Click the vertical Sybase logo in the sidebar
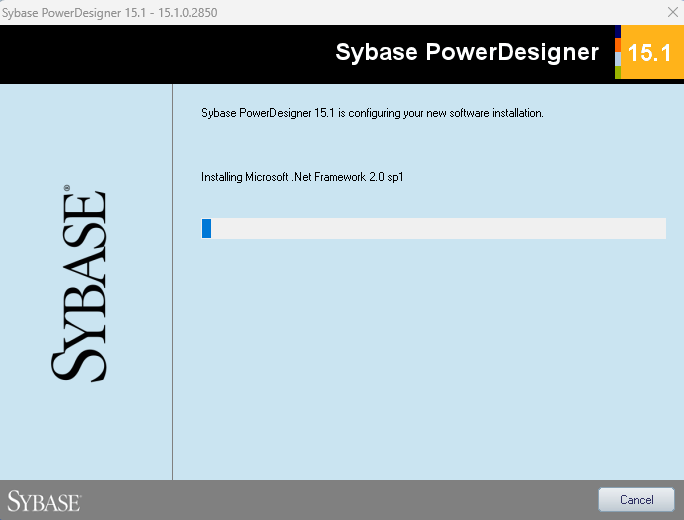The width and height of the screenshot is (684, 520). coord(79,284)
